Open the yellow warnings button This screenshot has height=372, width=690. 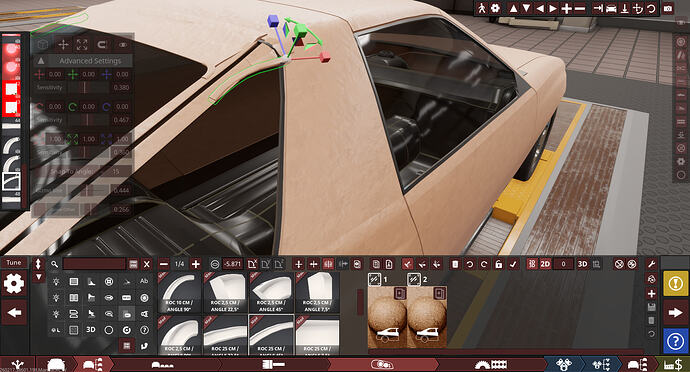(x=675, y=284)
